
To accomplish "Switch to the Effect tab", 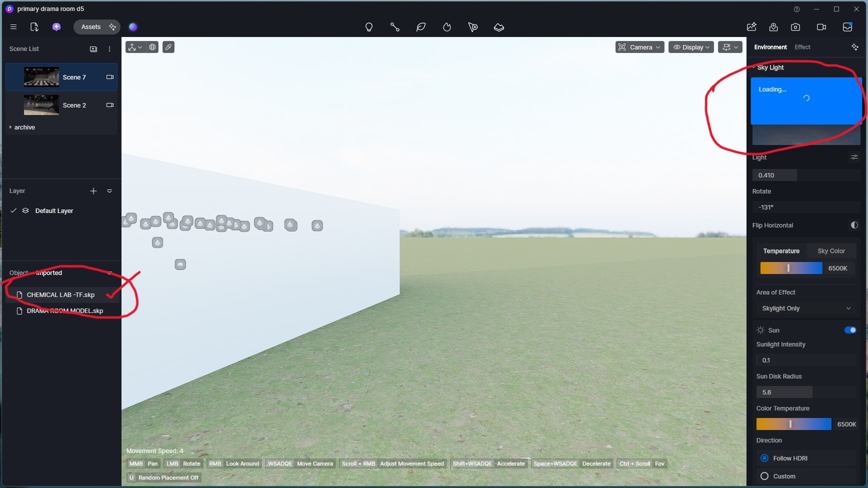I will tap(802, 47).
